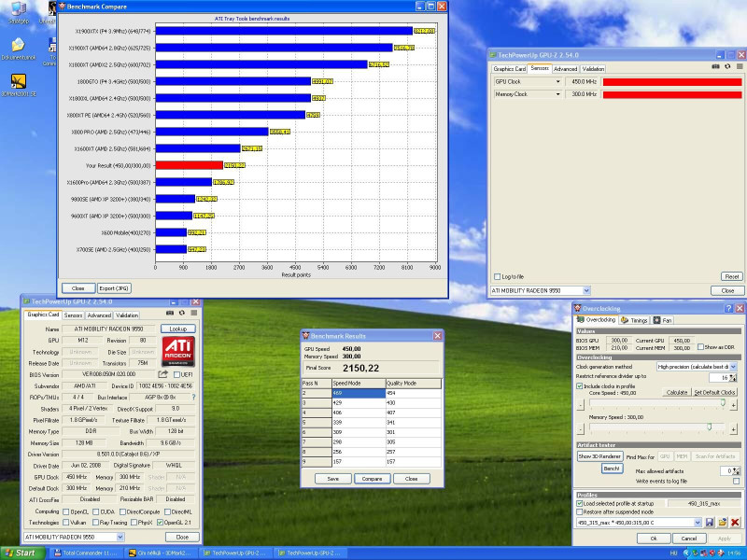
Task: Open Validation tab in GPU-Z Graphics Card window
Action: pyautogui.click(x=127, y=315)
